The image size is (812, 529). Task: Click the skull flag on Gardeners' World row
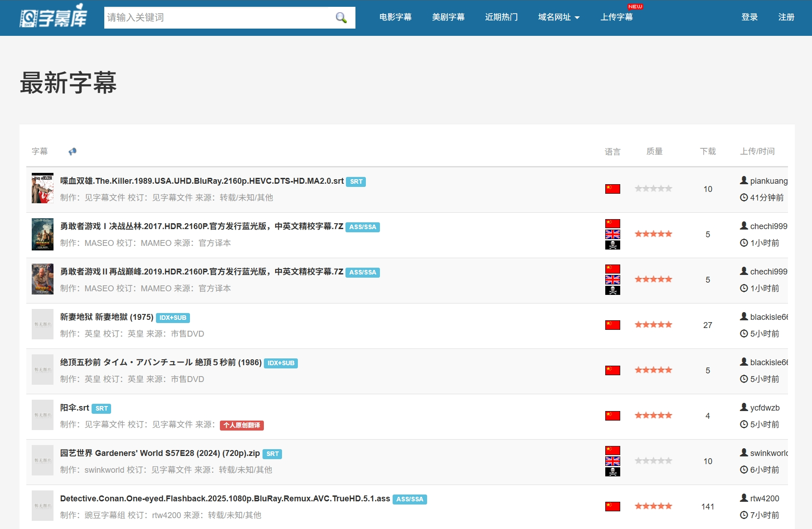[612, 472]
